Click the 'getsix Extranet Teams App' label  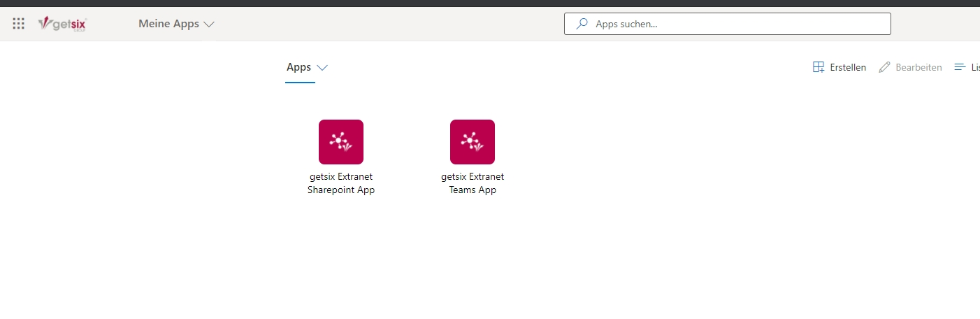(473, 183)
